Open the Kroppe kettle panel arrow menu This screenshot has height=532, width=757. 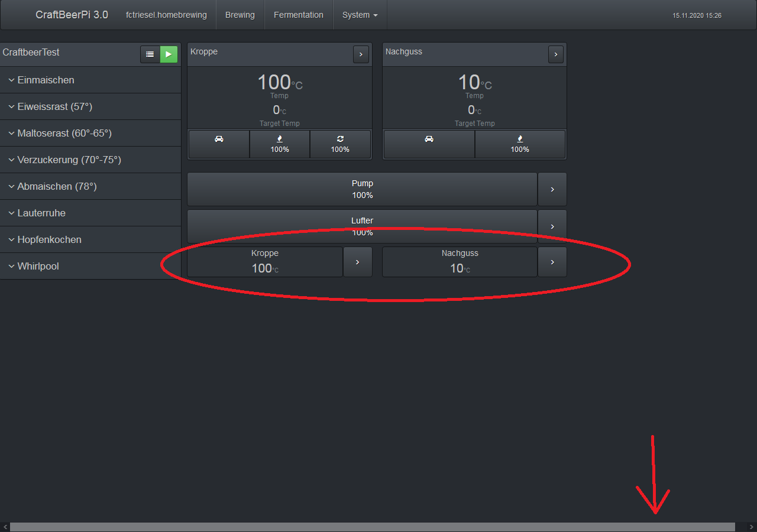(361, 54)
